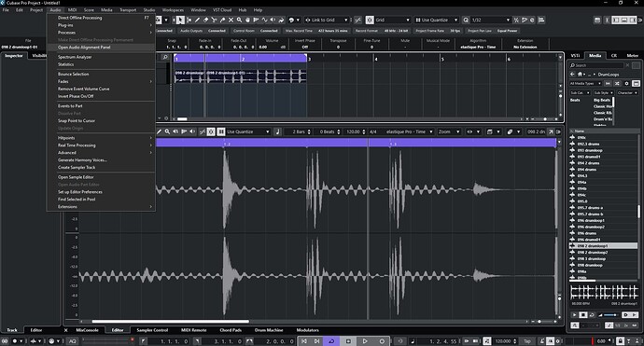644x346 pixels.
Task: Select the Object Selection arrow tool
Action: tap(180, 20)
